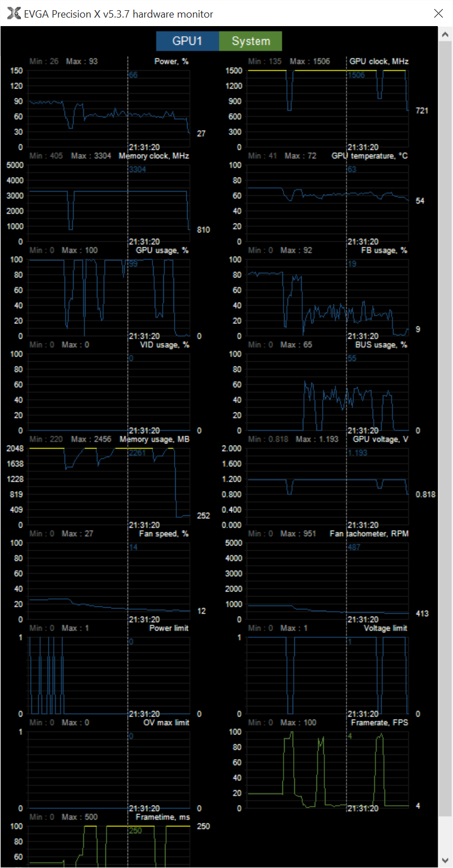This screenshot has height=868, width=453.
Task: Click the 'FB usage, %' label
Action: click(385, 250)
